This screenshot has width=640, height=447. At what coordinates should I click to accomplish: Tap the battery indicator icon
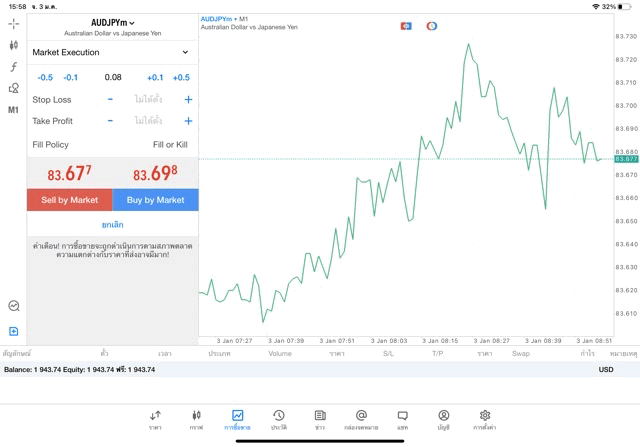point(624,7)
